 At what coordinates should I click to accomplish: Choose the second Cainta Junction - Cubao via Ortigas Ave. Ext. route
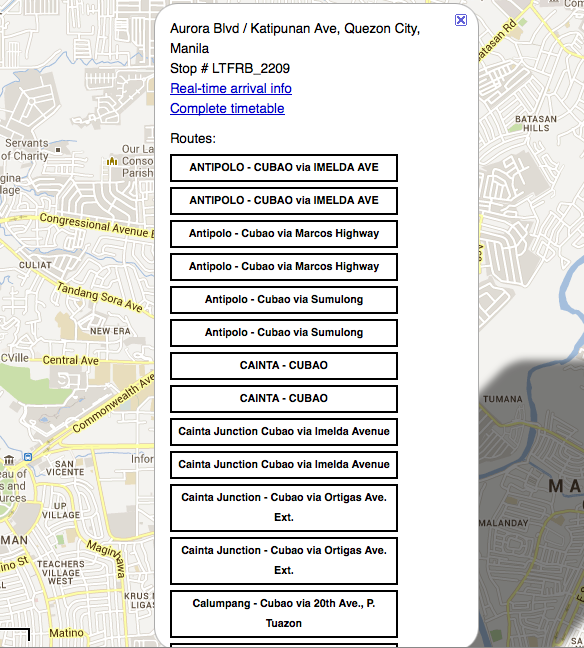pos(284,561)
